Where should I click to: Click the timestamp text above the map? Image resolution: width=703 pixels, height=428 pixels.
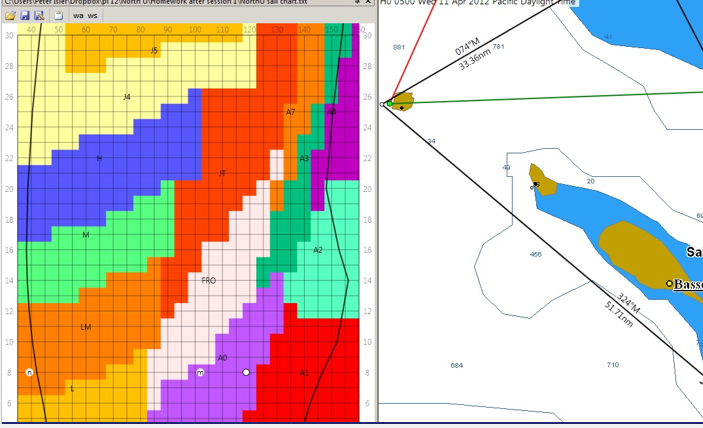[x=477, y=3]
